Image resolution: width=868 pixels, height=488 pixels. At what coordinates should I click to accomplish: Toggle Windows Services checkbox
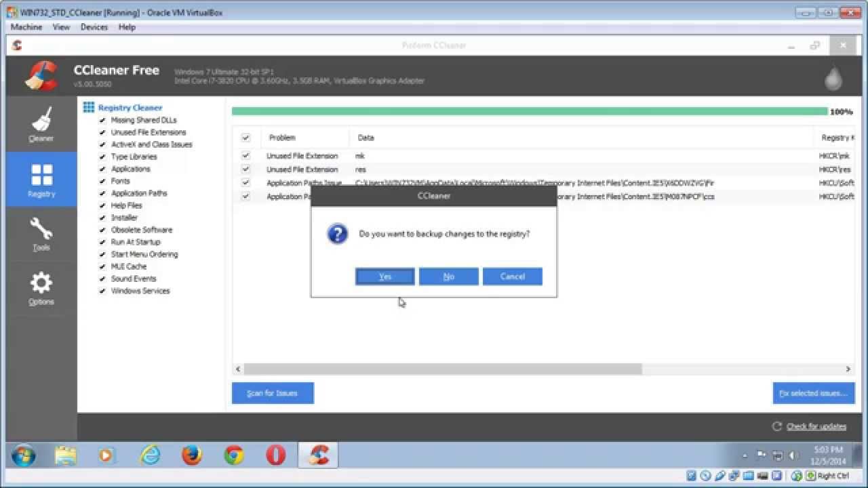102,291
